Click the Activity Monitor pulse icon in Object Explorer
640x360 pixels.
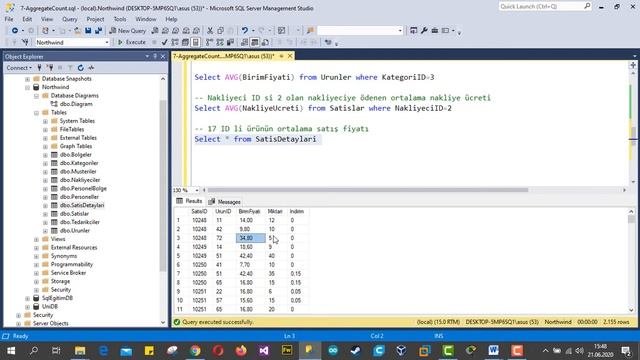click(x=91, y=68)
